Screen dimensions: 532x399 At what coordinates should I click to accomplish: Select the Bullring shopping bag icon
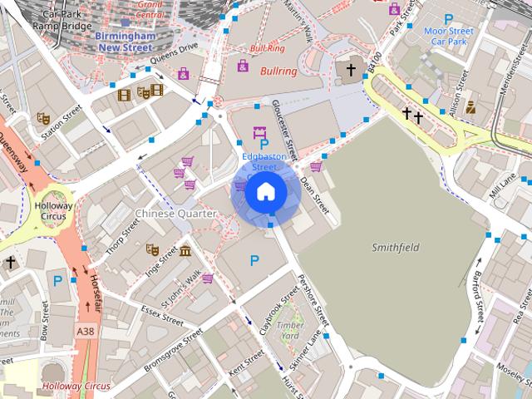pyautogui.click(x=243, y=66)
